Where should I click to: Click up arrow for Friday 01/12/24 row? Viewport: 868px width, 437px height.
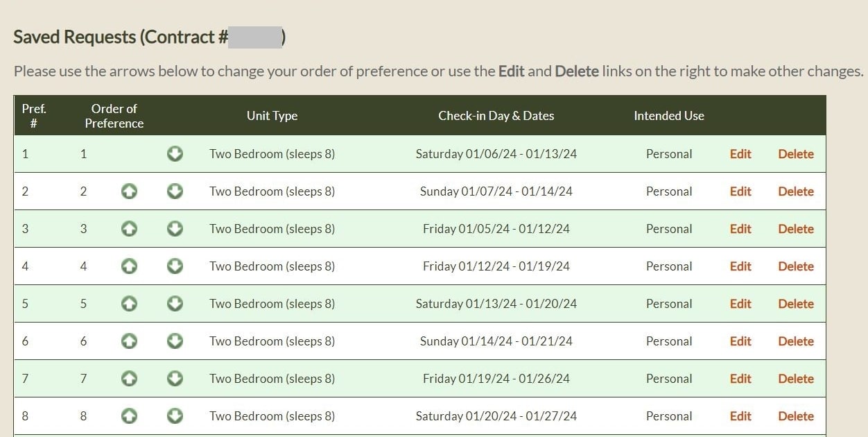129,266
